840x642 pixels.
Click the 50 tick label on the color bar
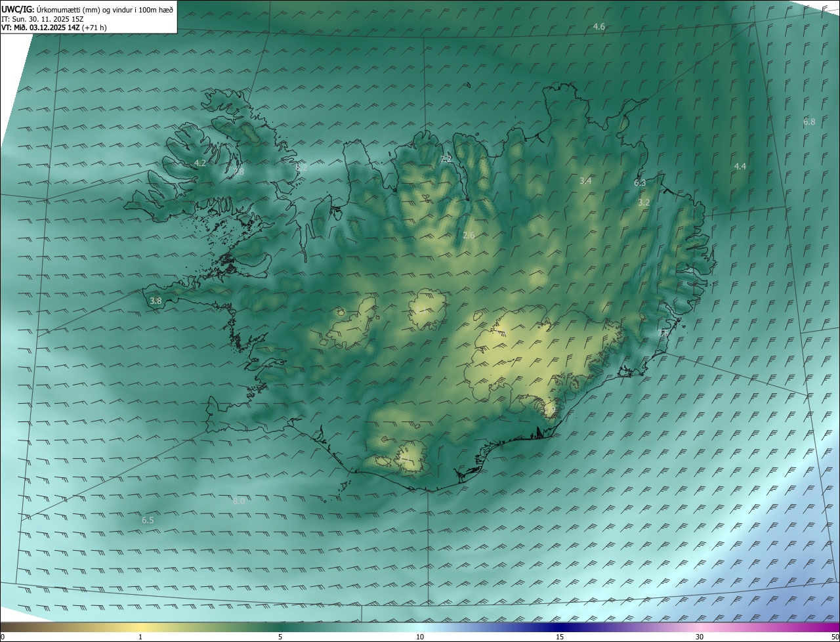pyautogui.click(x=835, y=637)
